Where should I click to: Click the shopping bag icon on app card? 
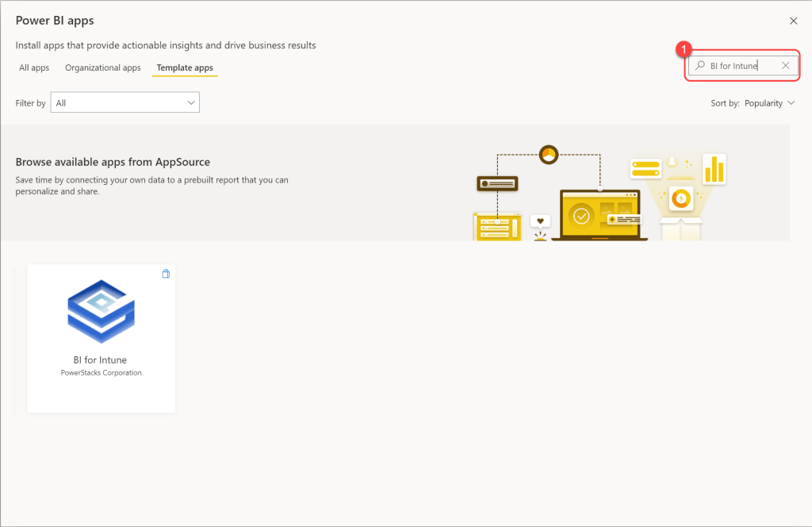tap(166, 274)
